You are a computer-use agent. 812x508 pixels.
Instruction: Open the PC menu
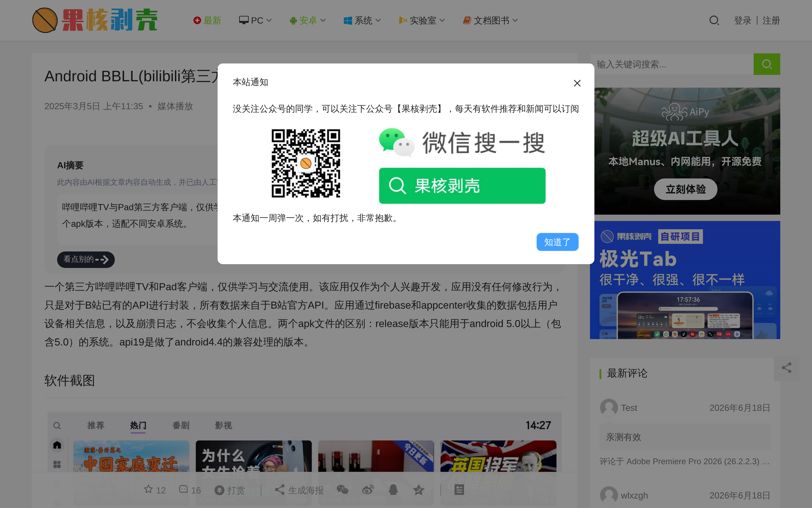251,21
